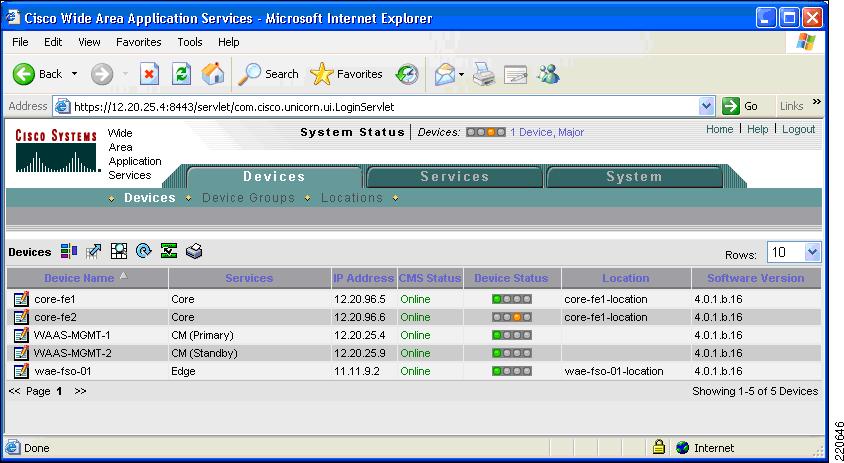Click the edit icon for wae-fso-01
844x463 pixels.
coord(21,371)
